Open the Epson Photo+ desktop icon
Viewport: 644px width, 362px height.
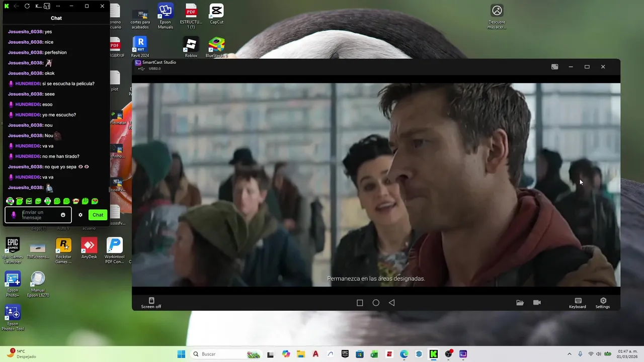[x=13, y=284]
